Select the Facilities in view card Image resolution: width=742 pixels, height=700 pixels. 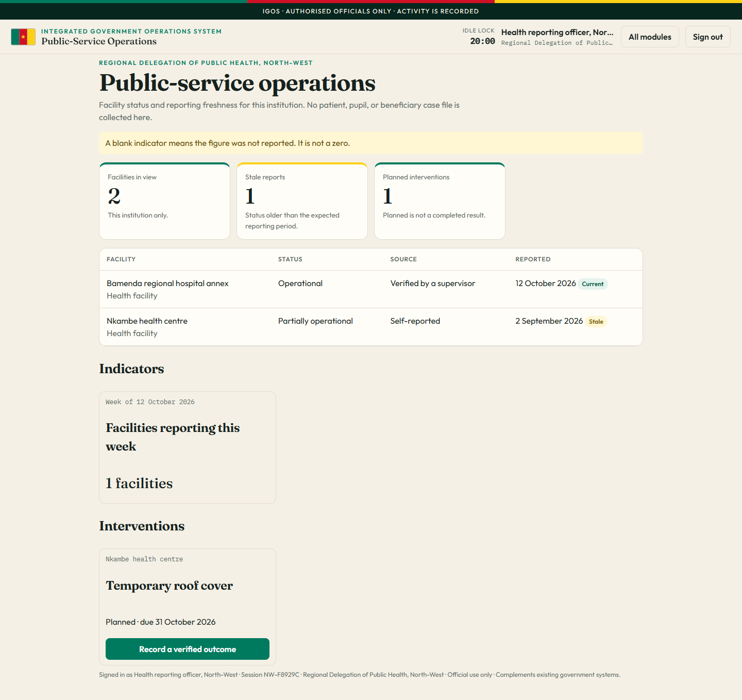[x=164, y=201]
